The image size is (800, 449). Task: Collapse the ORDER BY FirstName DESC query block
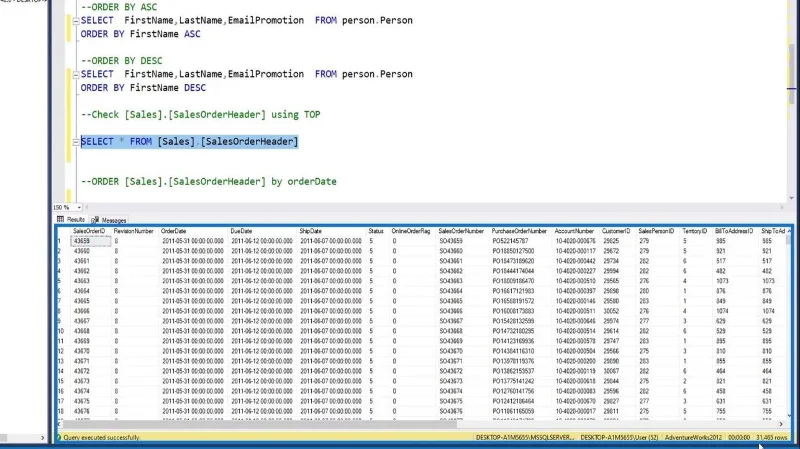pos(76,74)
